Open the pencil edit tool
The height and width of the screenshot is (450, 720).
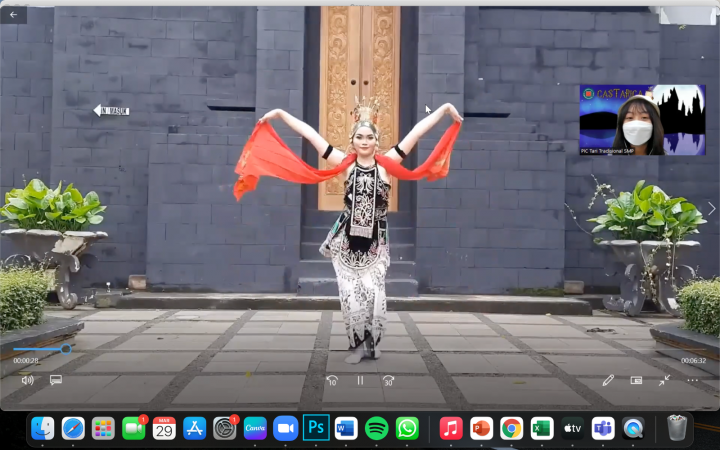(x=608, y=380)
